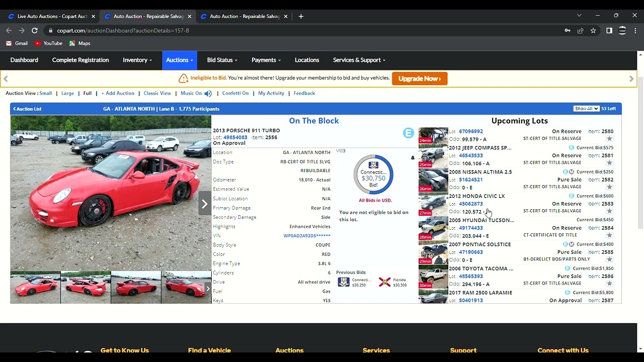Toggle Music On speaker

(x=208, y=94)
